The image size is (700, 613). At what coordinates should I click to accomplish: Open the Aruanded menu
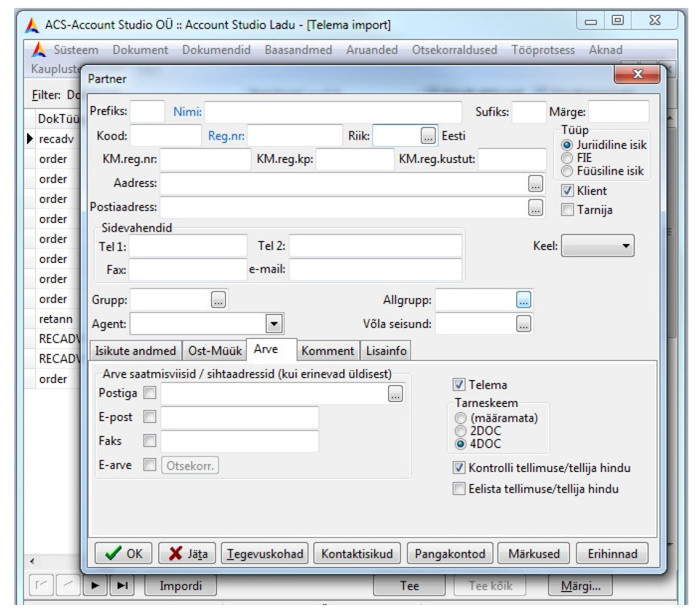pos(372,50)
